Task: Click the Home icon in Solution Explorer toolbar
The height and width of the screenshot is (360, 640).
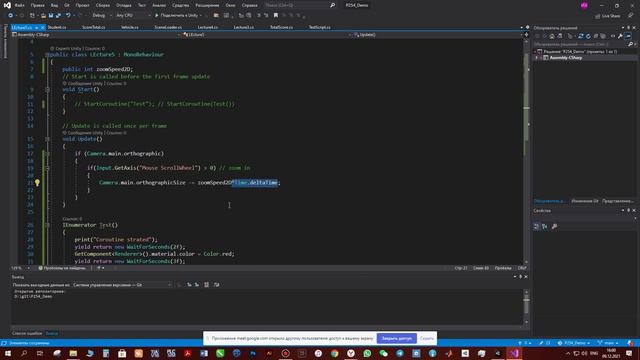Action: tap(552, 36)
